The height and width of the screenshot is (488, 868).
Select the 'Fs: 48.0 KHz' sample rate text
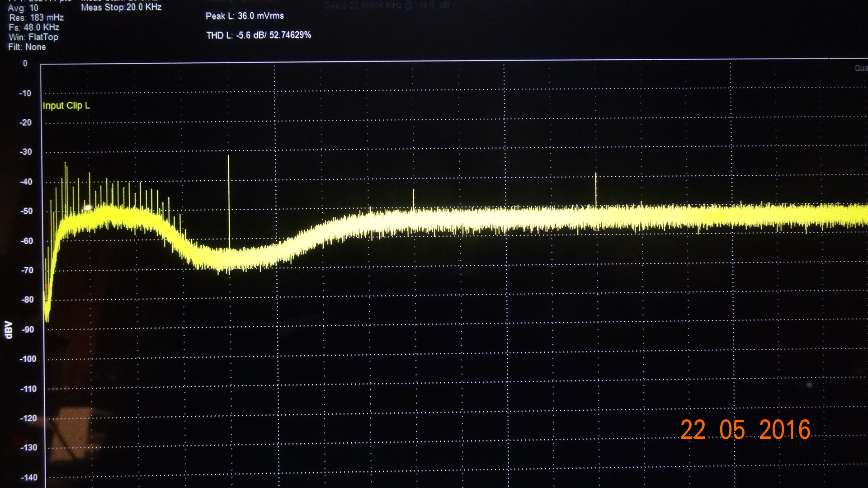(x=34, y=27)
